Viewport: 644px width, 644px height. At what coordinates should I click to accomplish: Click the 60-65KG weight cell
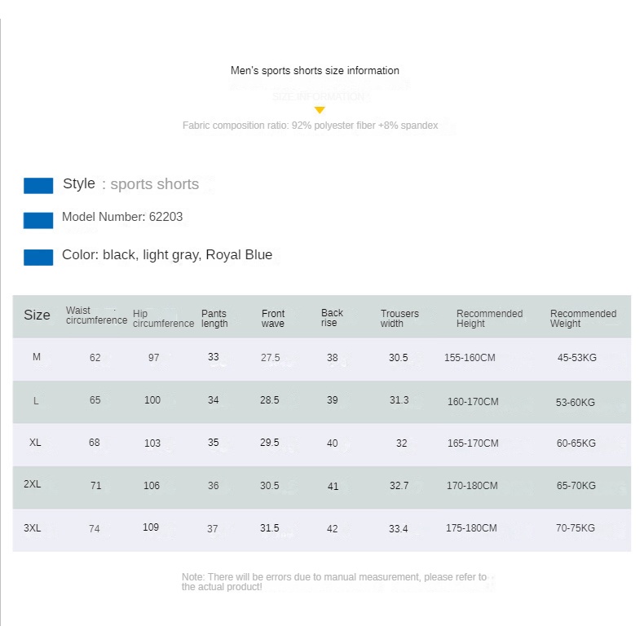pos(576,443)
